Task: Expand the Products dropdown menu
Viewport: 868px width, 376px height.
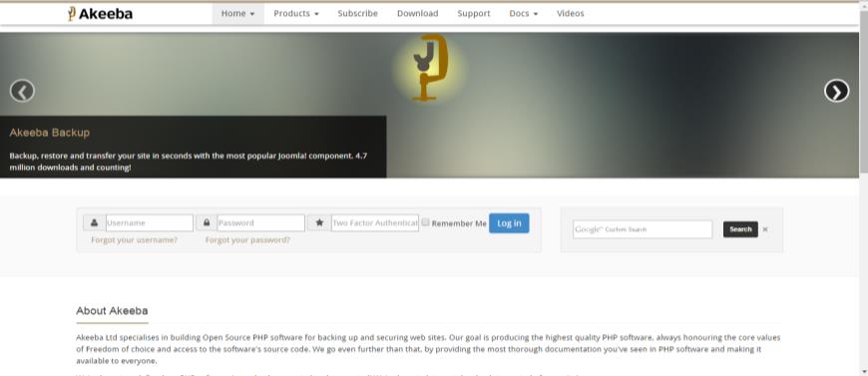Action: (296, 13)
